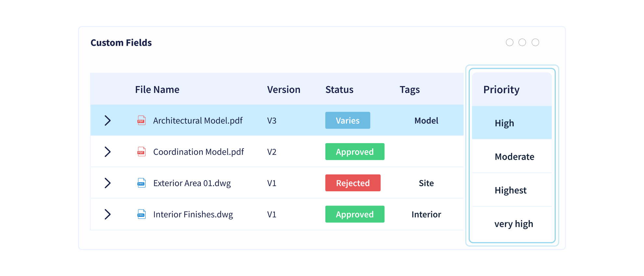This screenshot has width=644, height=276.
Task: Click the DWG icon beside Interior Finishes.dwg
Action: [141, 214]
